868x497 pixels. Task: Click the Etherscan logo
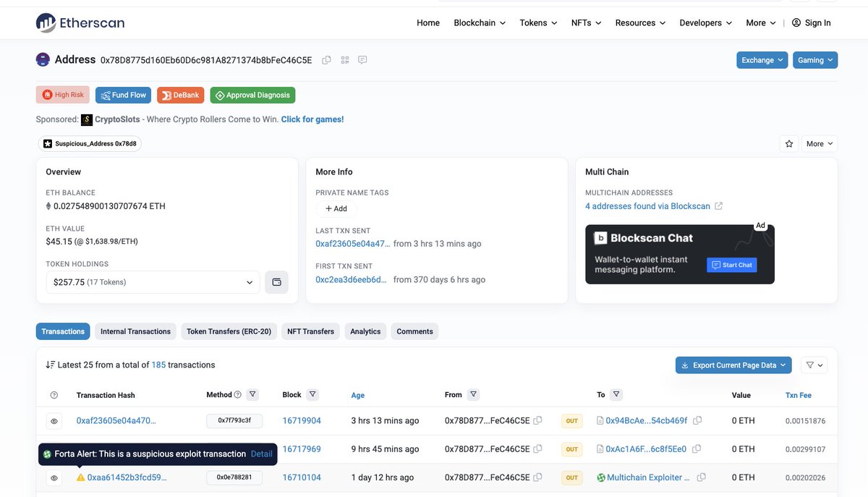coord(80,23)
